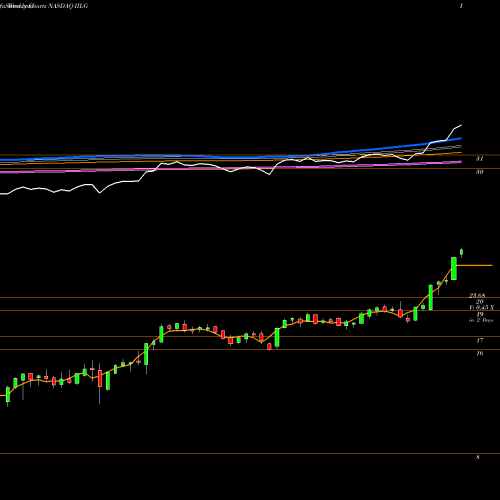Click the NASDAQ HLG chart title
Viewport: 500px width, 500px height.
69,6
